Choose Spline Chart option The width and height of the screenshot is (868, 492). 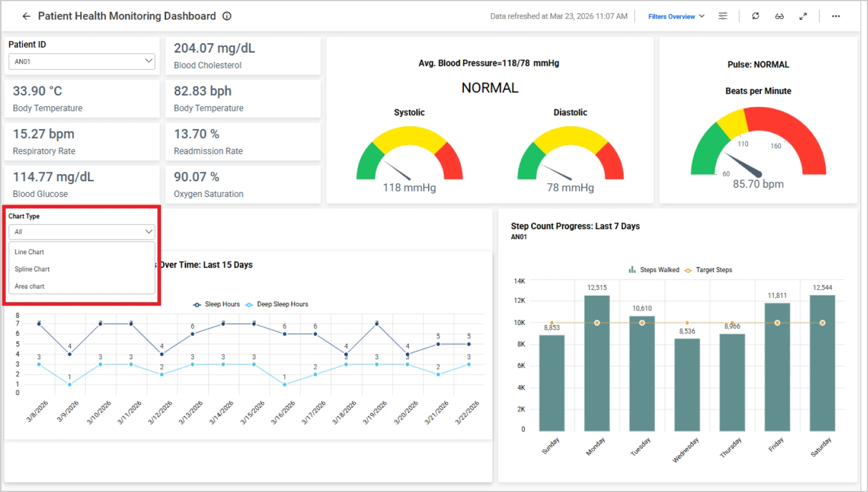pos(82,269)
